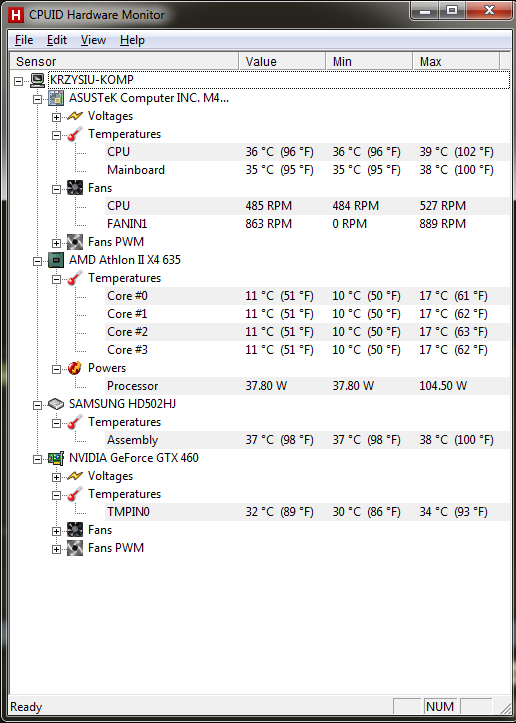Screen dimensions: 516x723
Task: Click the motherboard Fans PWM fan icon
Action: [x=75, y=242]
